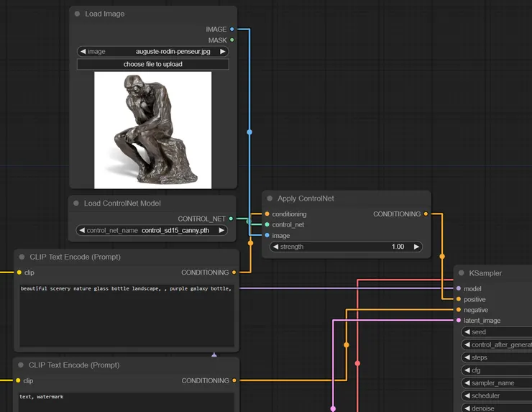Click the KSampler negative input port
This screenshot has width=532, height=412.
(x=459, y=310)
